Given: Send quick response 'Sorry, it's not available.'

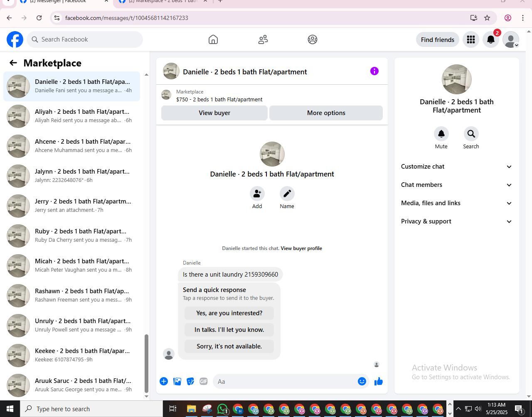Looking at the screenshot, I should 229,346.
